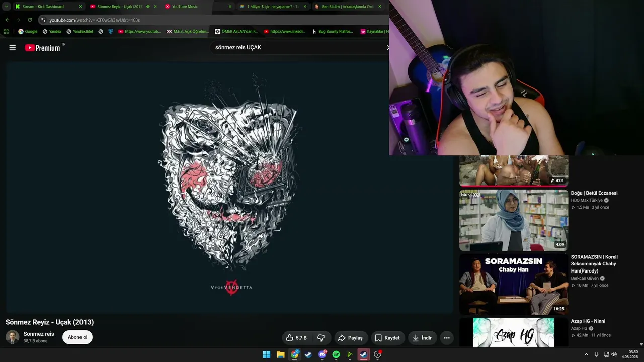This screenshot has width=644, height=362.
Task: Open the volume tray icon
Action: 614,354
